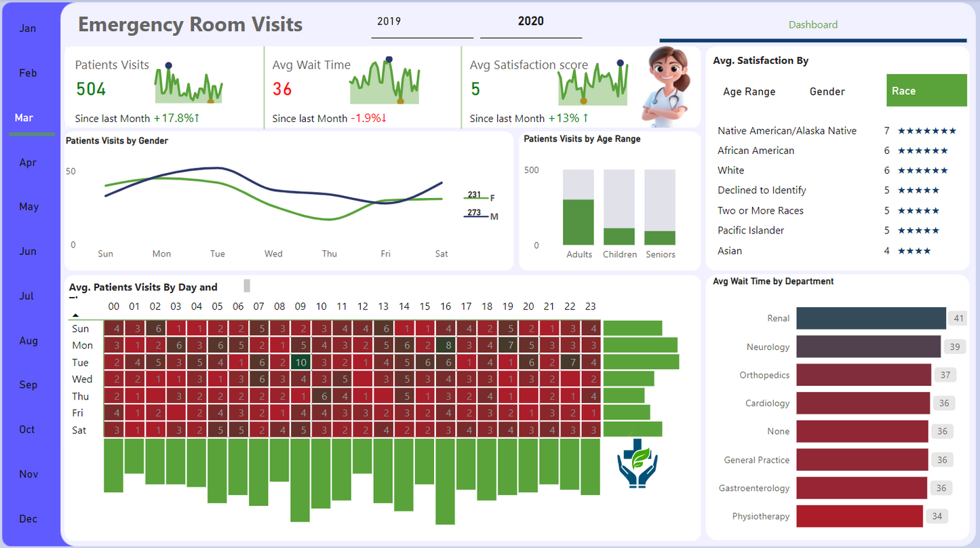Image resolution: width=980 pixels, height=548 pixels.
Task: Filter by Aug in month sidebar
Action: tap(28, 340)
